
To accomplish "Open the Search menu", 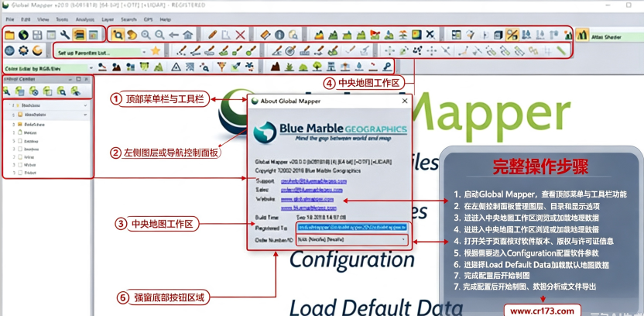I will pos(128,19).
